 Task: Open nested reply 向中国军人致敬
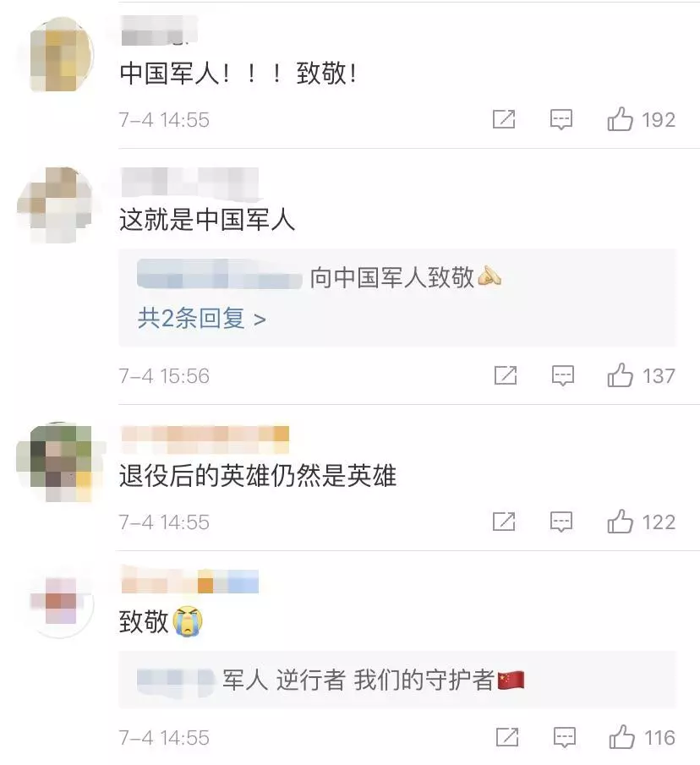[x=319, y=277]
